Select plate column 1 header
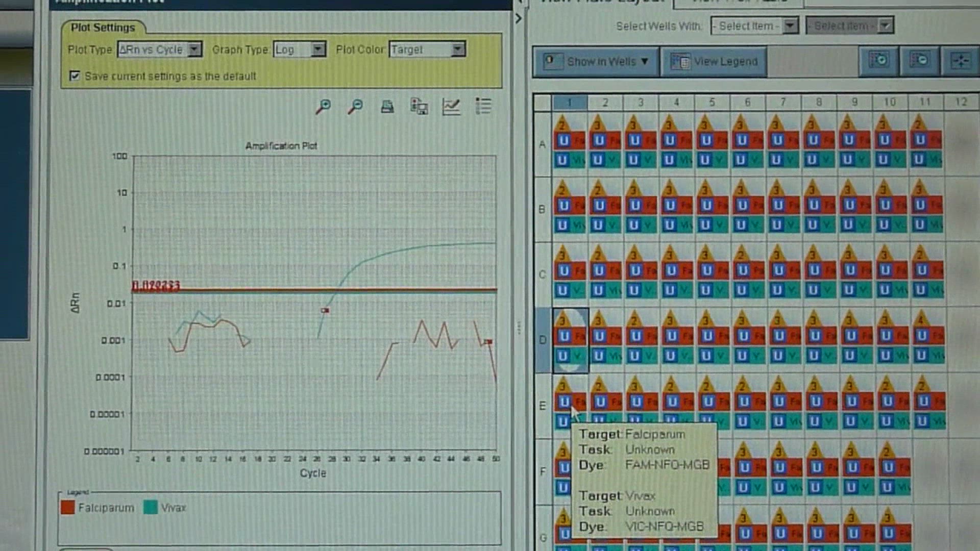 tap(570, 103)
